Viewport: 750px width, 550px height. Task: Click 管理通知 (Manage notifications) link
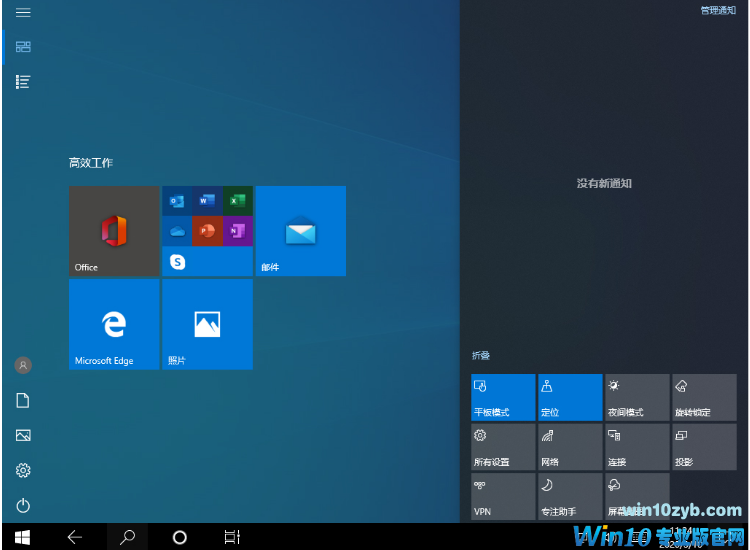coord(717,10)
